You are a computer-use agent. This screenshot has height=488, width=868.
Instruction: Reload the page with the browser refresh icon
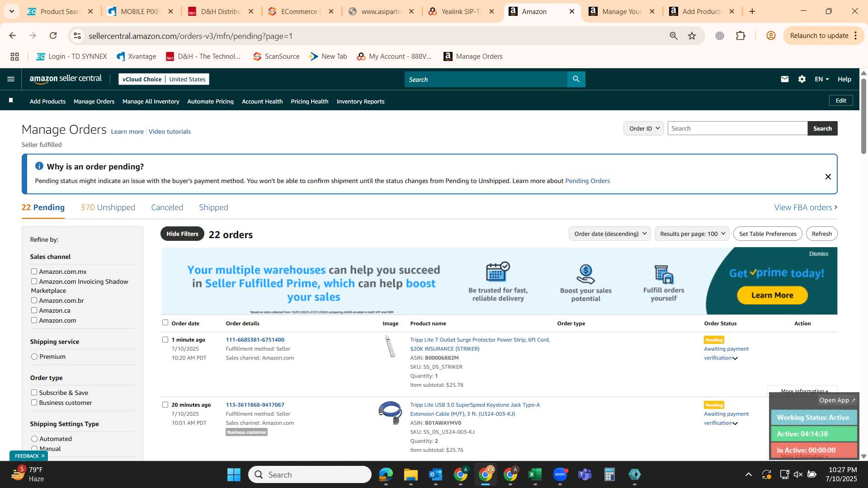coord(53,36)
